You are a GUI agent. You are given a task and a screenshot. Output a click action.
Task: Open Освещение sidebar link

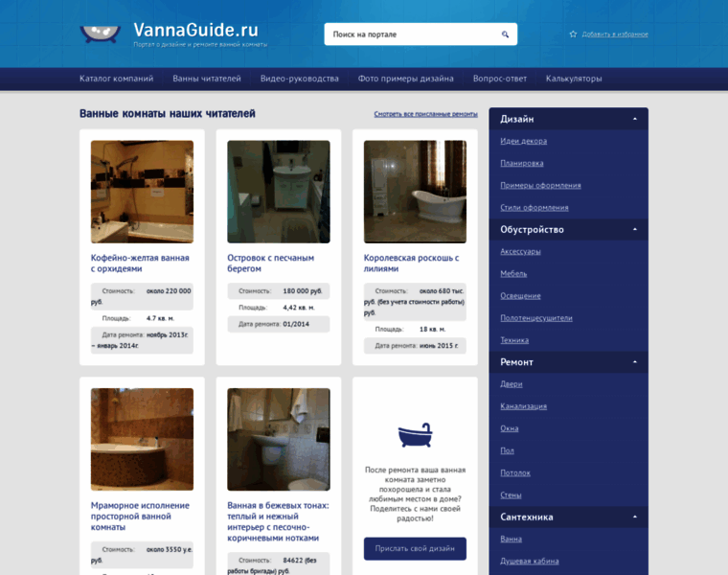[x=520, y=296]
